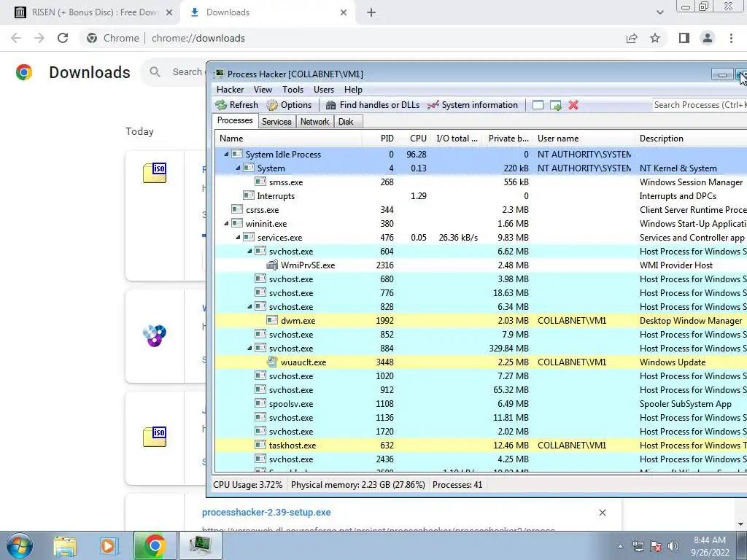Click Process Hacker taskbar button
Screen dimensions: 747x560
point(200,545)
